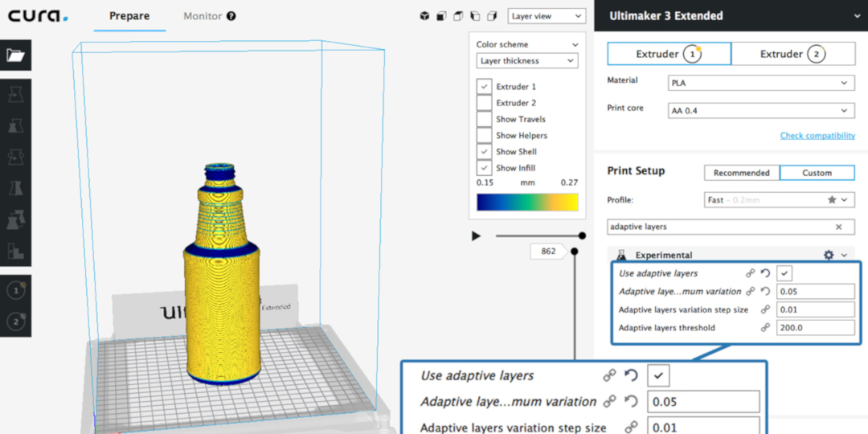Clear the settings search with the X icon
The width and height of the screenshot is (868, 434).
[x=838, y=227]
